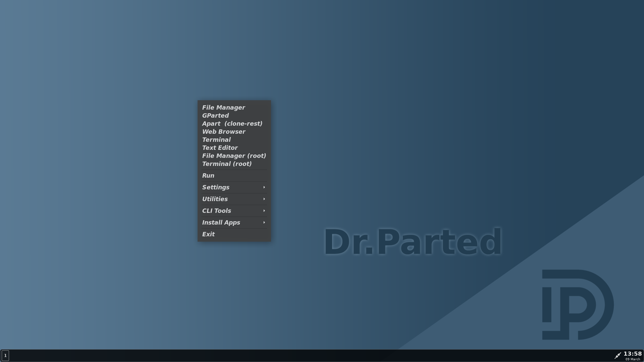Switch to workspace 1 in the taskbar
This screenshot has width=644, height=362.
tap(5, 355)
